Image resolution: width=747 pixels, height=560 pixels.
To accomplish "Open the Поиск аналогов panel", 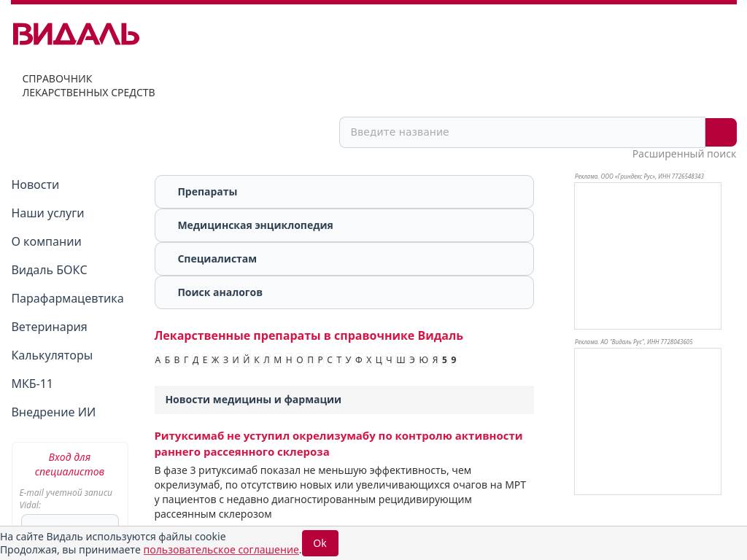I will (344, 292).
